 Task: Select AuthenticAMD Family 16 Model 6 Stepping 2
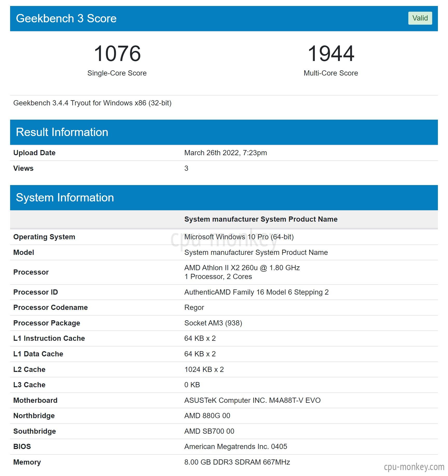pyautogui.click(x=256, y=292)
